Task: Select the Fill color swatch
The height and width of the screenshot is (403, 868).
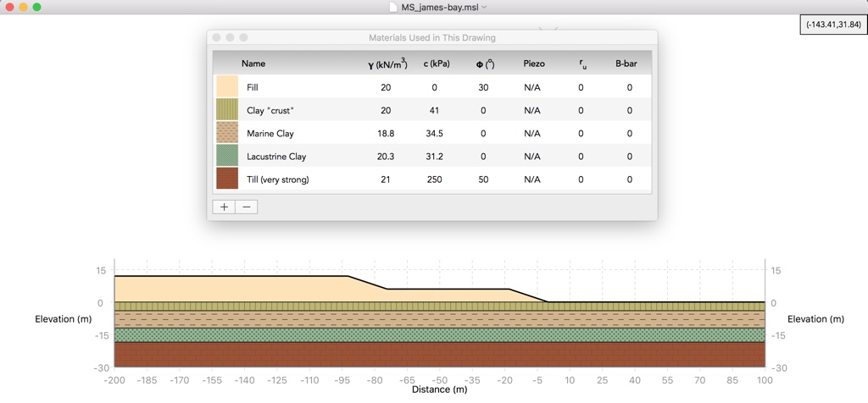Action: pos(227,87)
